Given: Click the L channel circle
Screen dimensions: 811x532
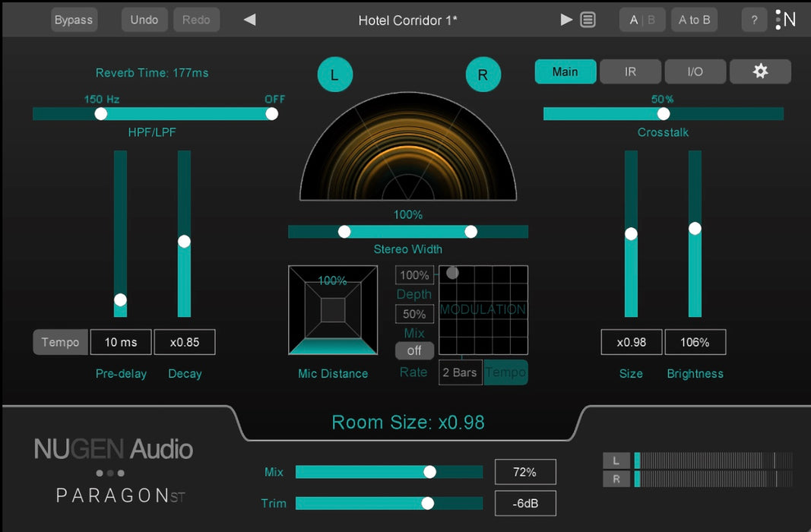Looking at the screenshot, I should click(334, 74).
